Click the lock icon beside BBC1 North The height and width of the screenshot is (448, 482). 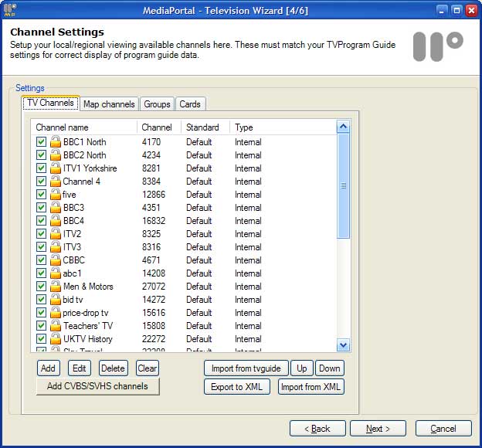[x=56, y=142]
